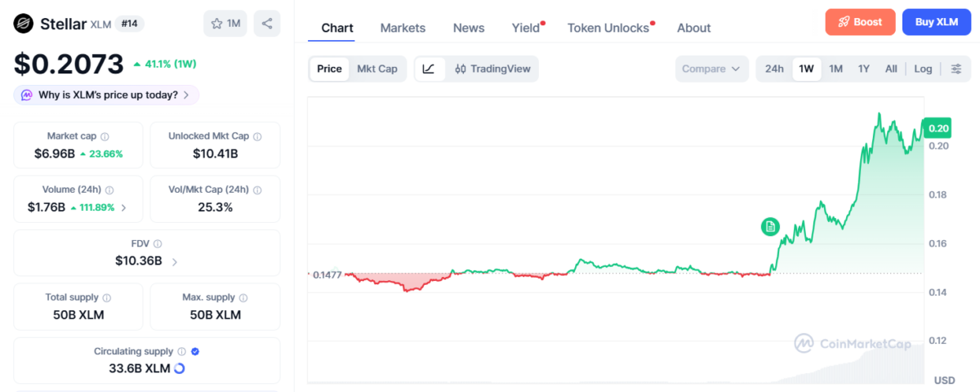Viewport: 980px width, 392px height.
Task: Click the 25.3% Vol/Mkt Cap value
Action: pos(216,207)
